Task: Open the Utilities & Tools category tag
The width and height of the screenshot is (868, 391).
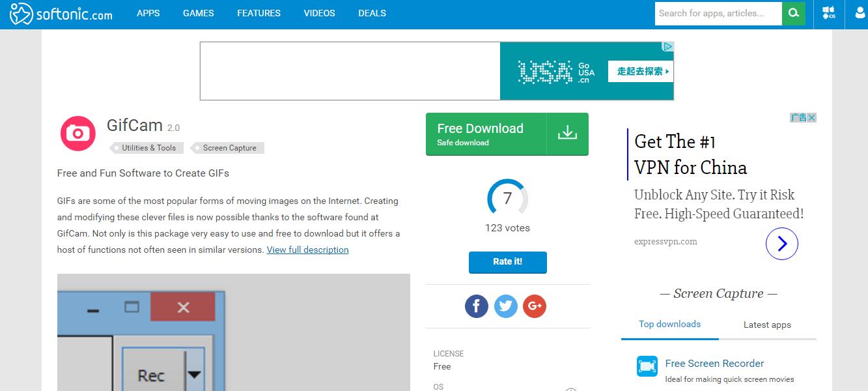Action: tap(148, 148)
